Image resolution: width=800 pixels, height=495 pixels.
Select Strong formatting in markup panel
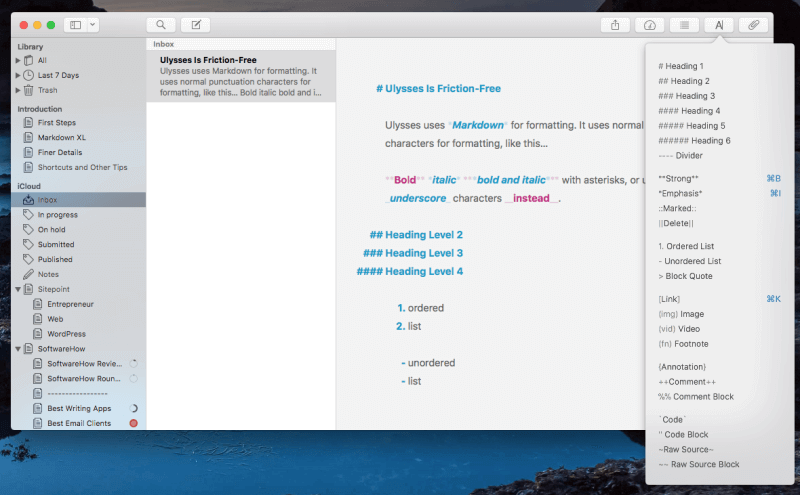click(679, 178)
